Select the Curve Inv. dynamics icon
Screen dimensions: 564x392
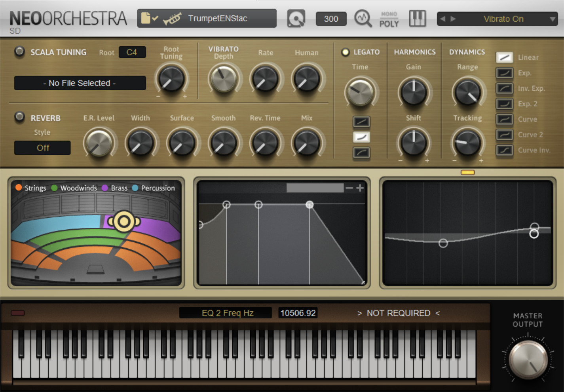504,150
